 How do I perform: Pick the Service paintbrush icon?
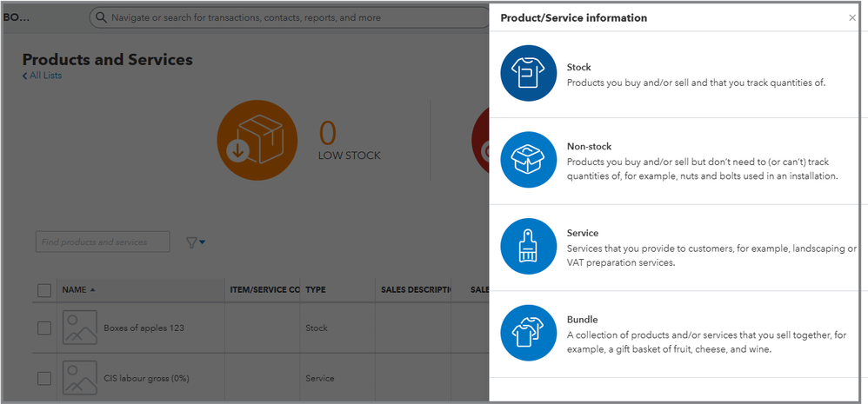click(x=529, y=247)
